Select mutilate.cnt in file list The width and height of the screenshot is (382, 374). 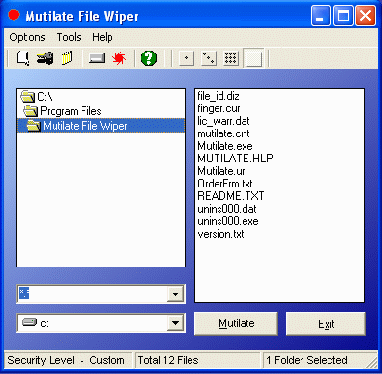223,134
